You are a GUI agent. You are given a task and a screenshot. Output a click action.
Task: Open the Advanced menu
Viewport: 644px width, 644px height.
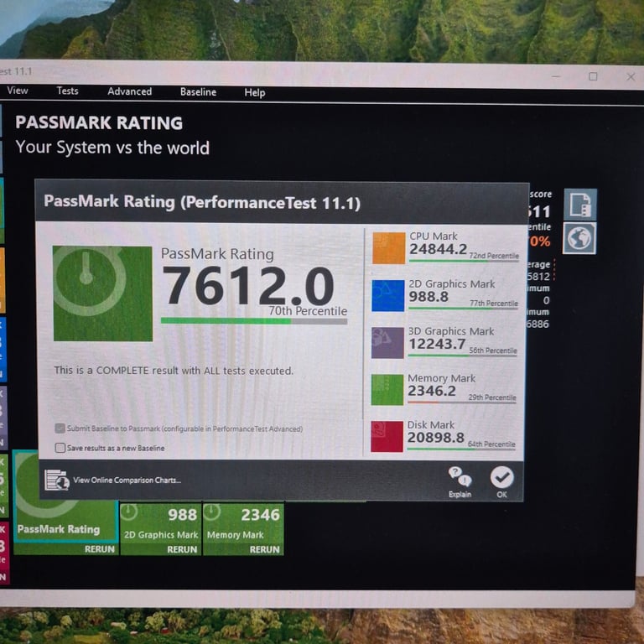tap(129, 91)
